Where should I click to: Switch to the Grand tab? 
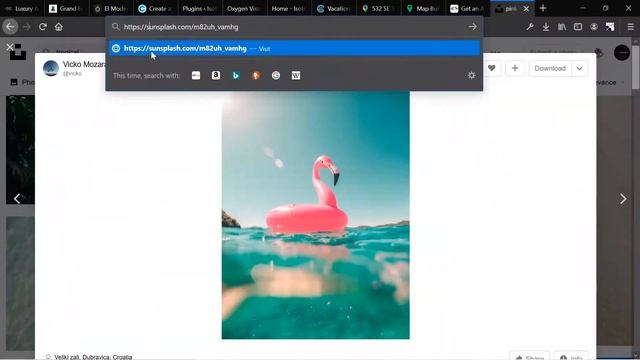pyautogui.click(x=66, y=9)
